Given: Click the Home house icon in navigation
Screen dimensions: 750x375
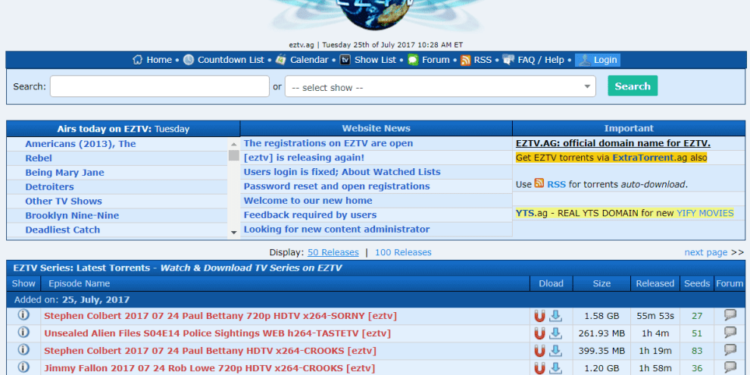Looking at the screenshot, I should click(x=138, y=60).
